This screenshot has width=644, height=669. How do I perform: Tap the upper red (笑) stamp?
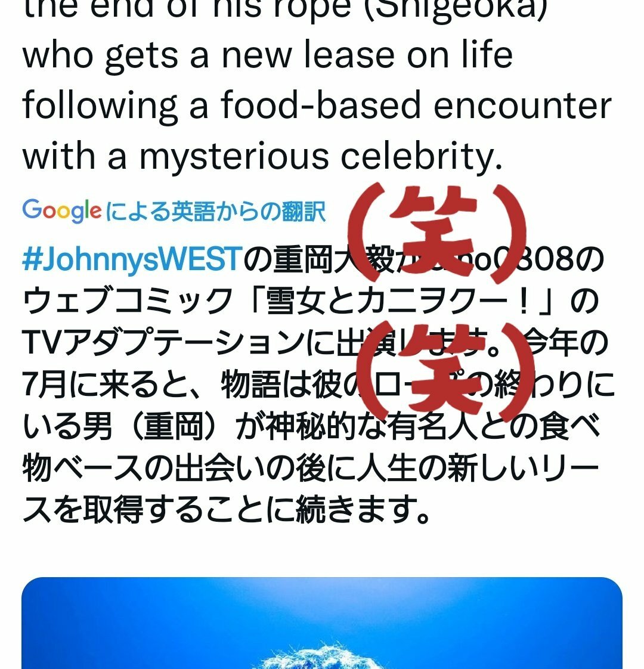pos(438,233)
